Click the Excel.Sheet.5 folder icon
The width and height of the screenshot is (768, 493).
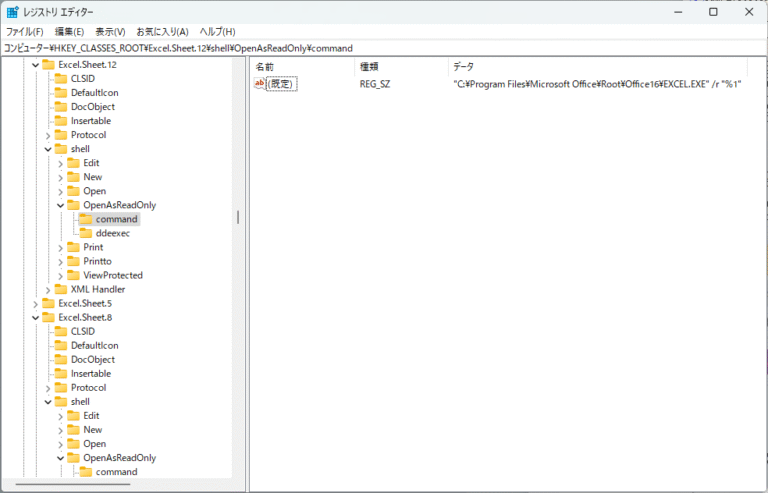point(48,303)
